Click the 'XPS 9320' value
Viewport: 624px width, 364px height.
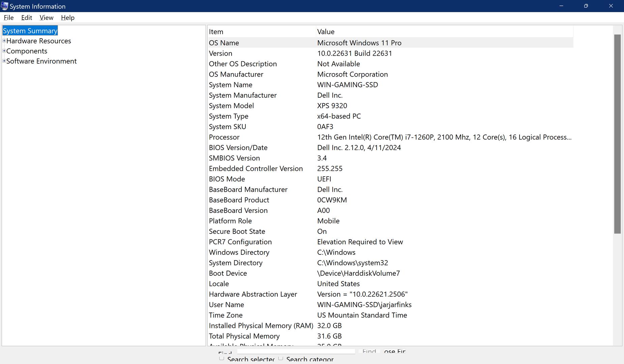click(x=332, y=105)
